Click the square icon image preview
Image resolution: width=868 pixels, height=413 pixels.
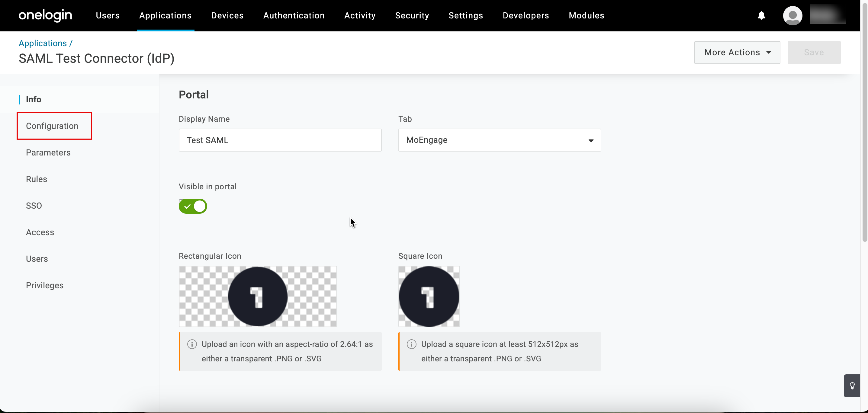pos(429,296)
